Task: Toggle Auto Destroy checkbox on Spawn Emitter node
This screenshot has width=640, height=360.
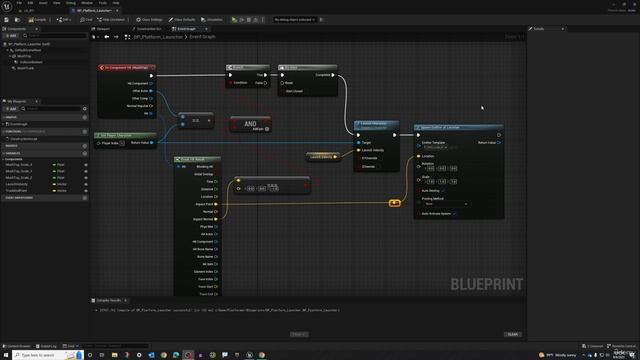Action: coord(443,191)
